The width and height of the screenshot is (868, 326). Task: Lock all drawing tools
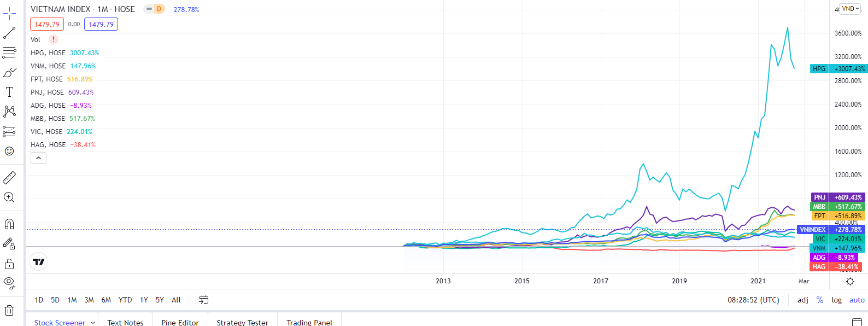[9, 264]
